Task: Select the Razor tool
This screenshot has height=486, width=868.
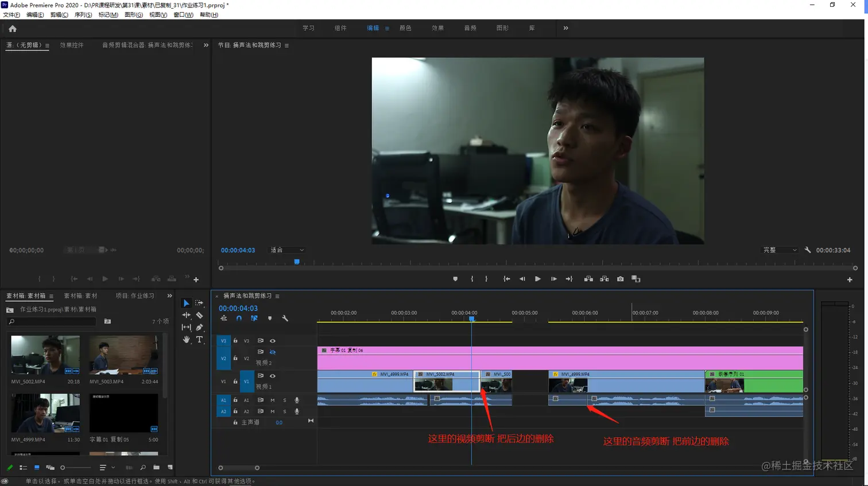Action: 199,315
